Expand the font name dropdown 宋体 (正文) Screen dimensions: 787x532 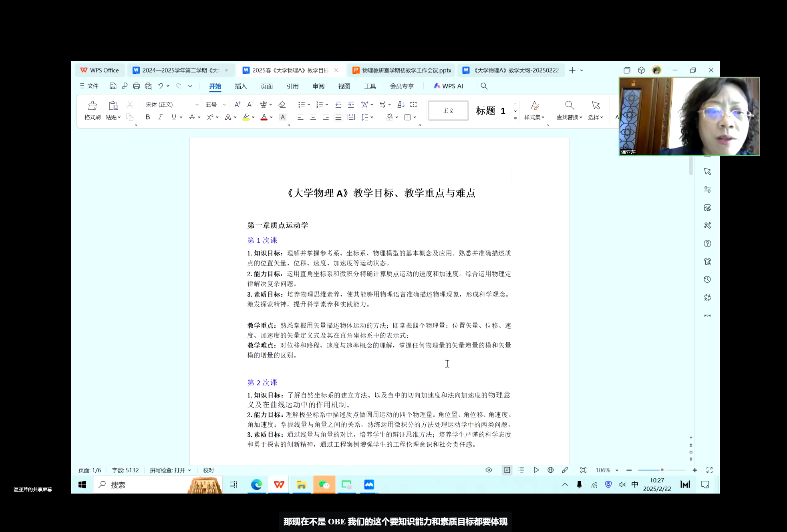point(197,104)
